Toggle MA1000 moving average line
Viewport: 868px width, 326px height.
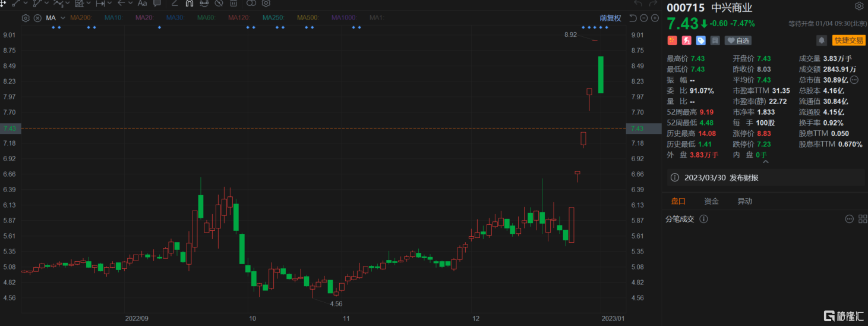(x=344, y=18)
